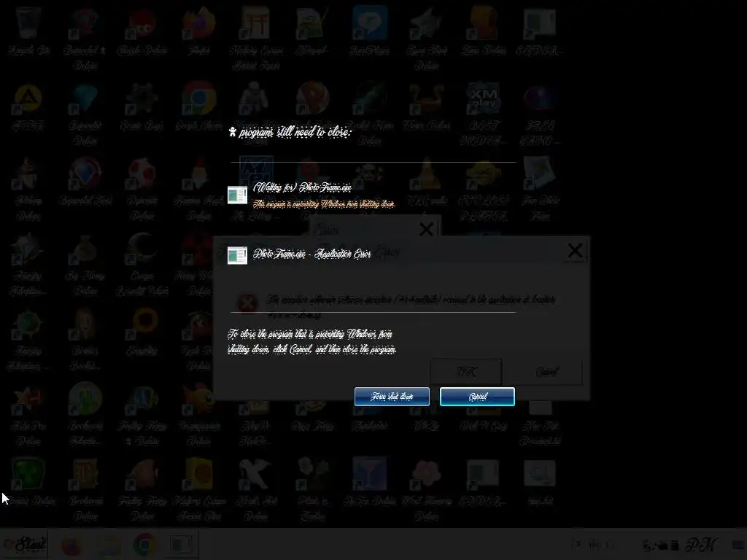
Task: Open the Free Photo Frame desktop shortcut
Action: tap(540, 189)
